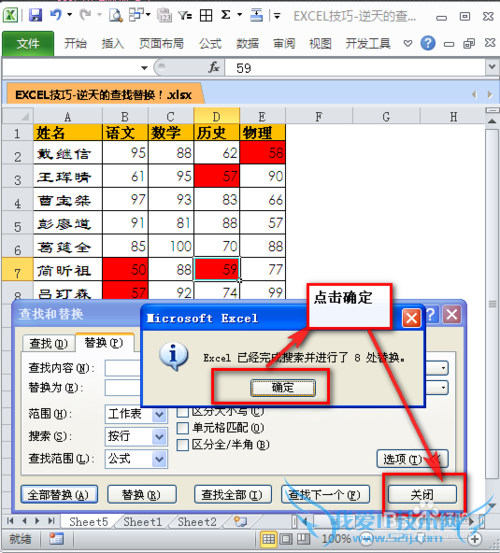The height and width of the screenshot is (553, 500).
Task: Select column D header
Action: [x=217, y=116]
